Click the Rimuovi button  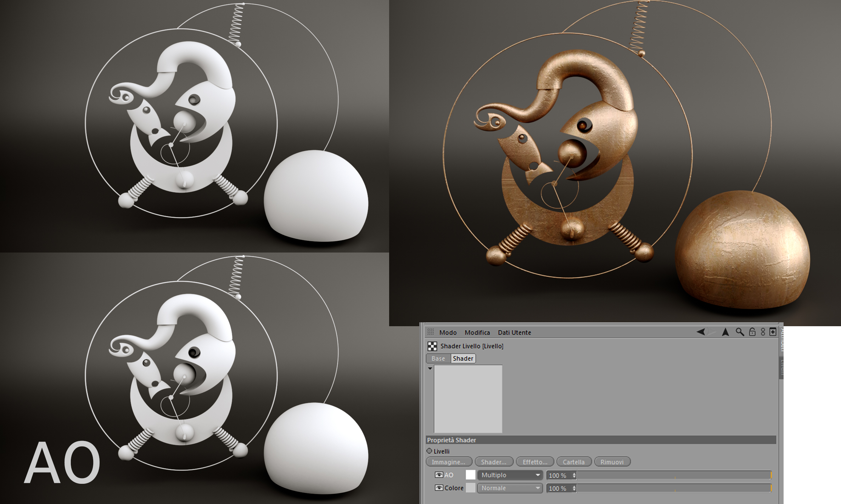pos(612,462)
